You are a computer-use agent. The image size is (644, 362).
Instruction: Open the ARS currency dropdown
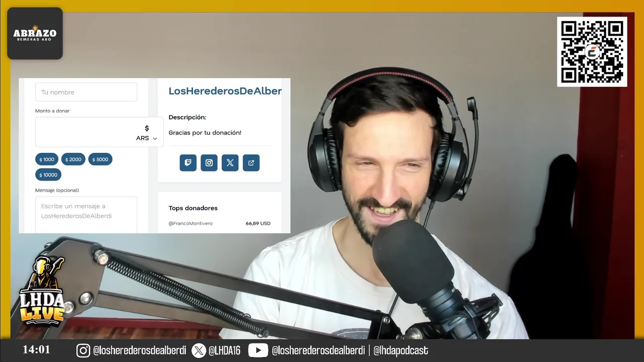147,138
